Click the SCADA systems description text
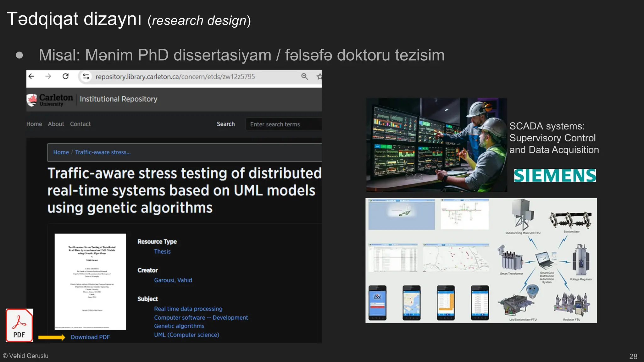The width and height of the screenshot is (644, 362). (x=554, y=138)
